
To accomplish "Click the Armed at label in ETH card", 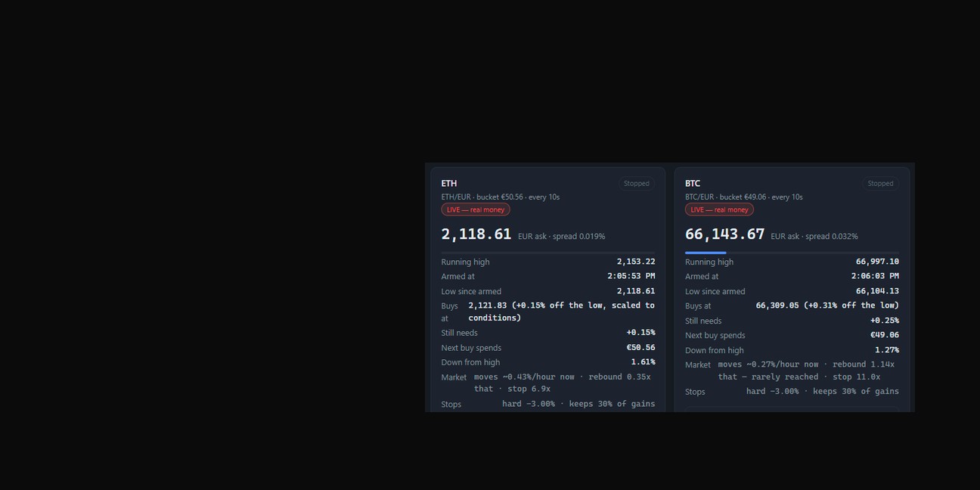I will (458, 276).
